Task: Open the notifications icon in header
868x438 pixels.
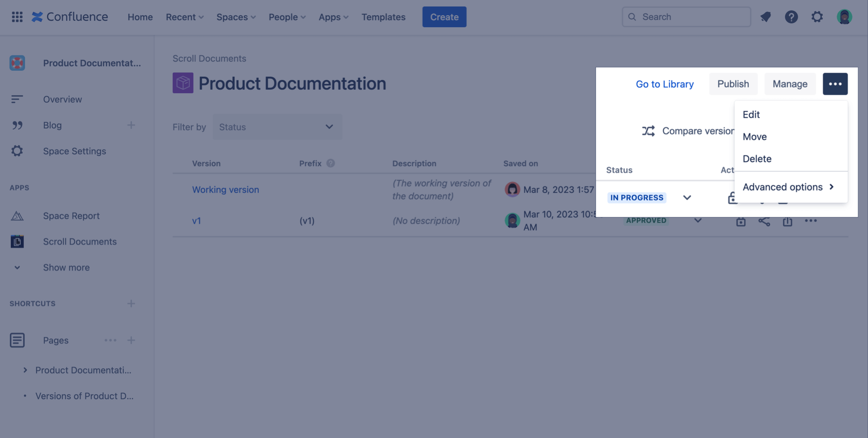Action: (x=766, y=17)
